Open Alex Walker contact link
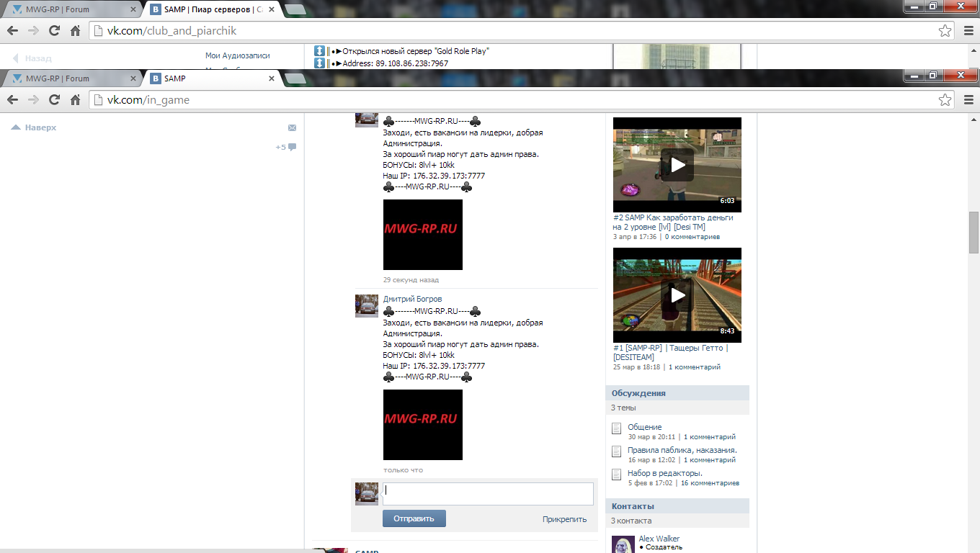 pos(659,539)
